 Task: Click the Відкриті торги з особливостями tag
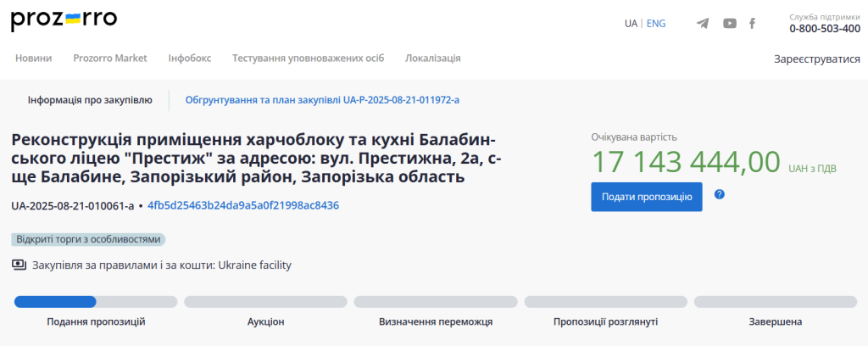pyautogui.click(x=88, y=240)
